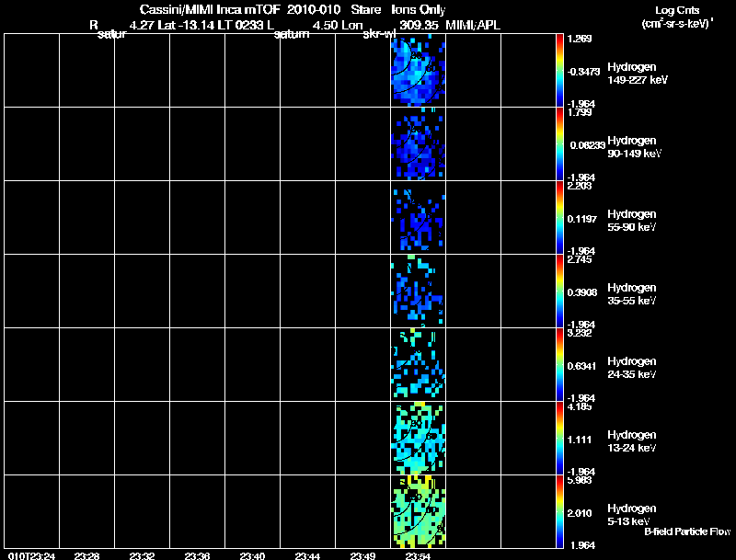Click 'Ions Only' in the title
Viewport: 736px width, 560px height.
point(419,9)
